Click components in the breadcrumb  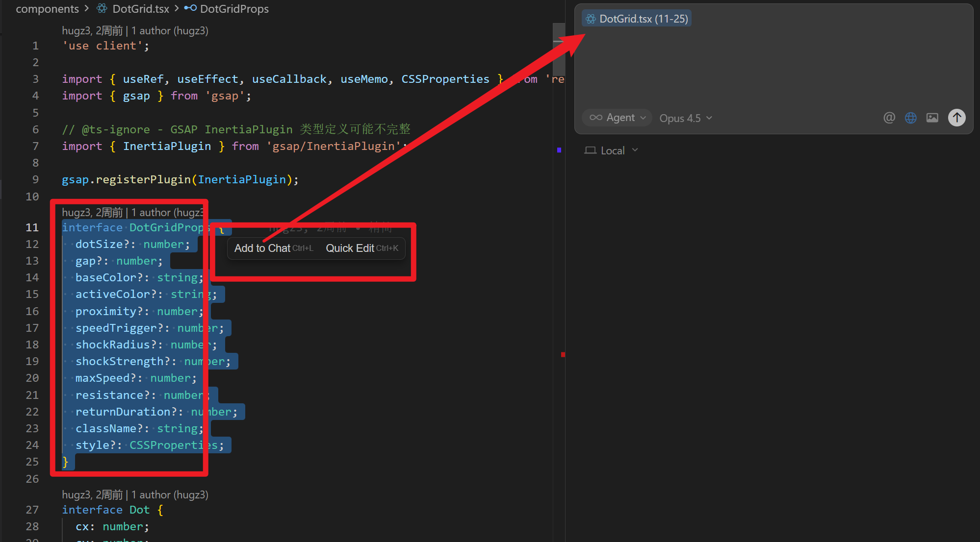tap(47, 9)
